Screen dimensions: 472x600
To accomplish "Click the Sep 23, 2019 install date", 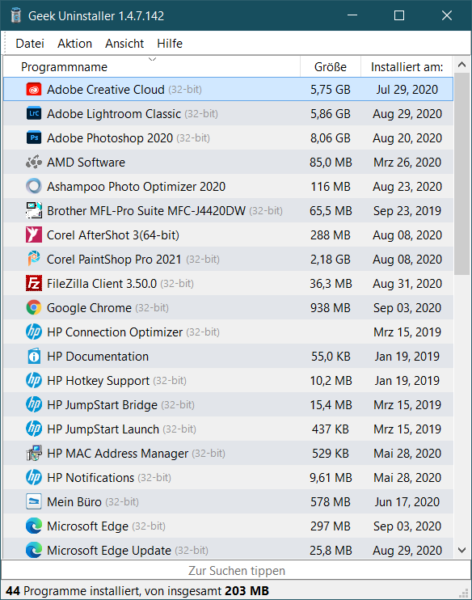I will (407, 210).
